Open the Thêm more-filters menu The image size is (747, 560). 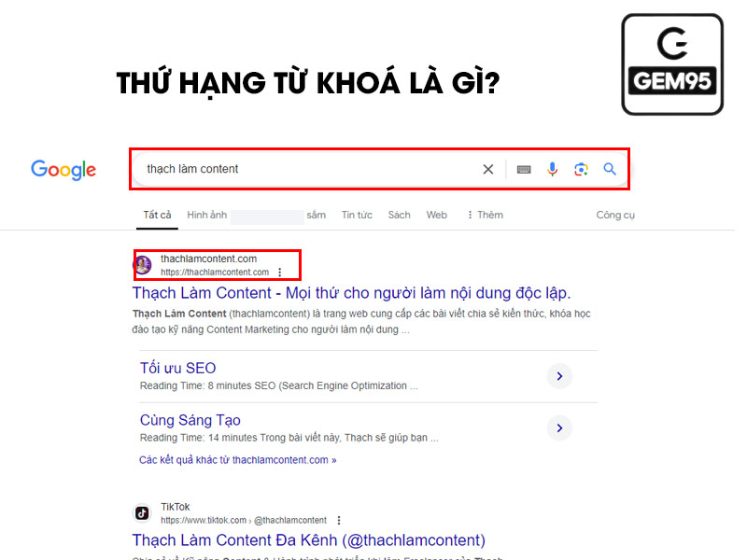click(x=485, y=215)
